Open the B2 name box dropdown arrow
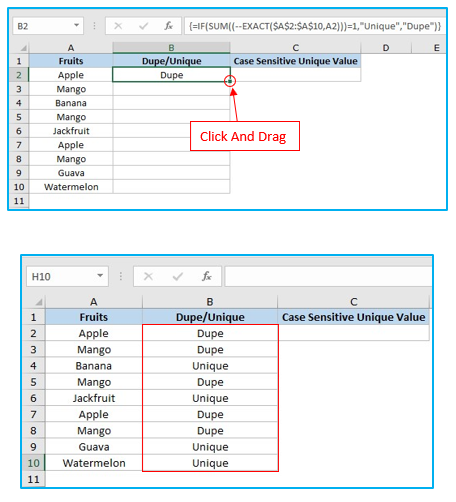 click(77, 25)
